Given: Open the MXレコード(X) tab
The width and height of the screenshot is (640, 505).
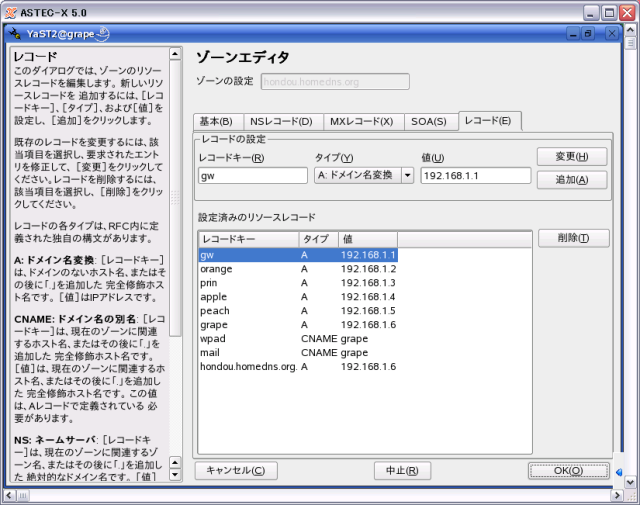Looking at the screenshot, I should (x=362, y=122).
